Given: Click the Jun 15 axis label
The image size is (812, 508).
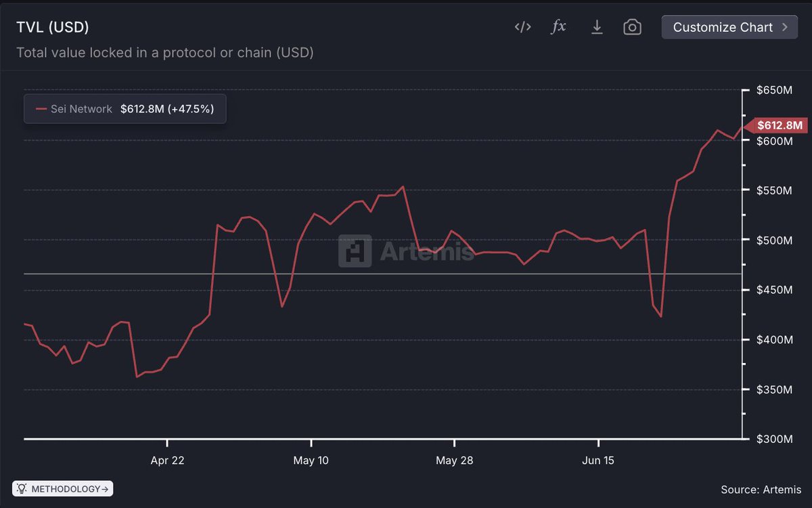Looking at the screenshot, I should [598, 461].
